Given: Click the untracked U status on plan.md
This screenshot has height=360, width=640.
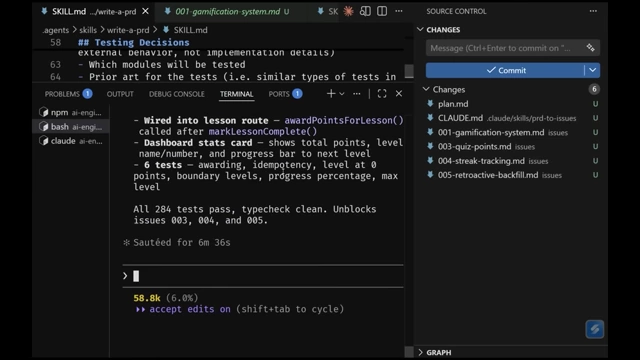Looking at the screenshot, I should 596,104.
